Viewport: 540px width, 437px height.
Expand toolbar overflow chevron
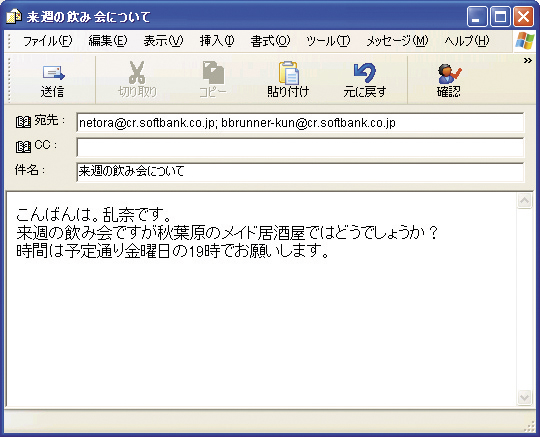point(528,61)
